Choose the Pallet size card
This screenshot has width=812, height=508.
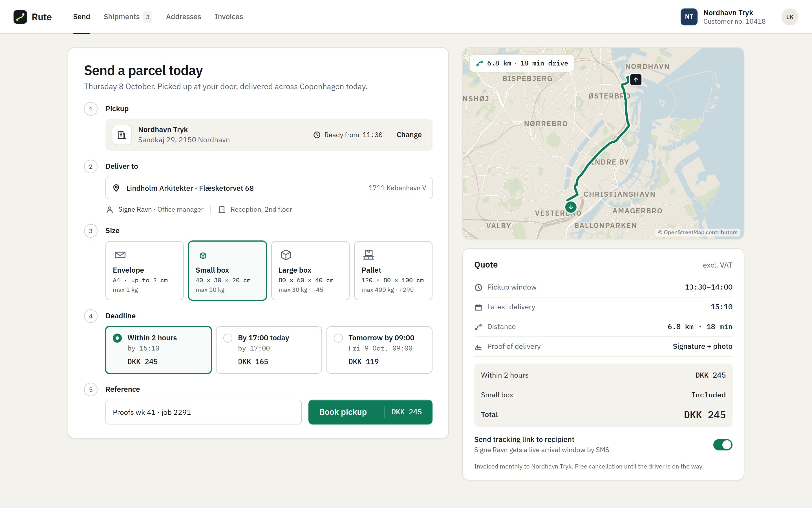393,270
